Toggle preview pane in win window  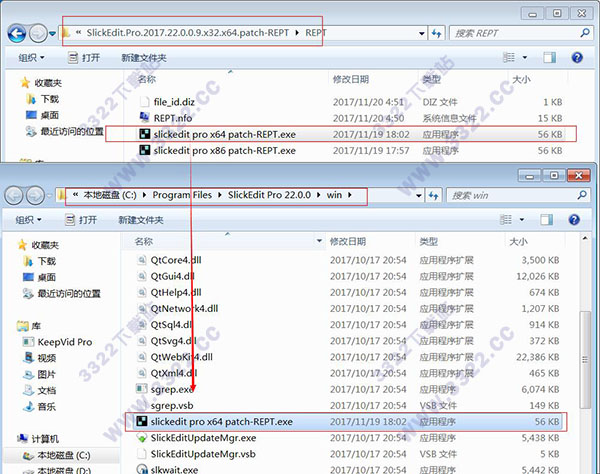click(546, 220)
